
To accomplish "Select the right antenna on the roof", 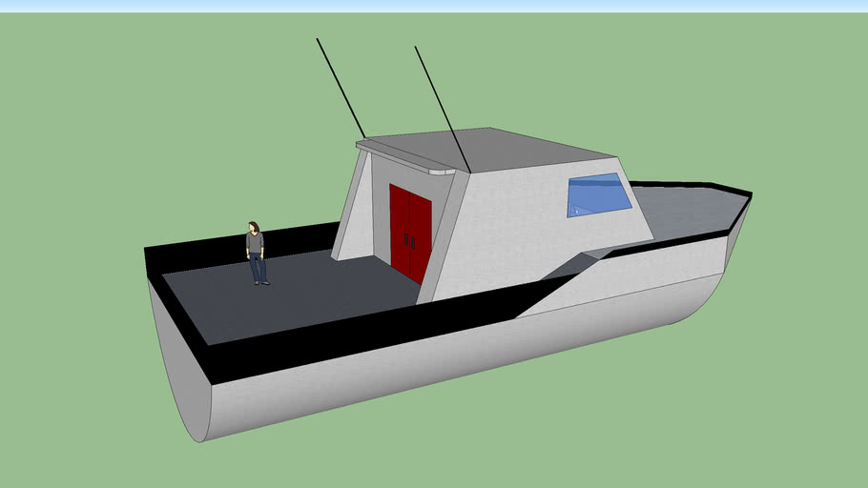I will 442,107.
